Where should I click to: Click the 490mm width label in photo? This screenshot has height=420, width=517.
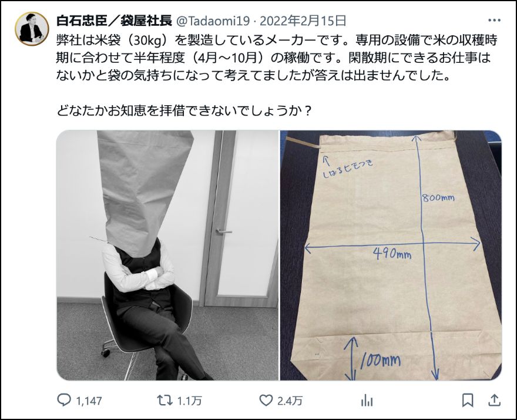[x=392, y=254]
